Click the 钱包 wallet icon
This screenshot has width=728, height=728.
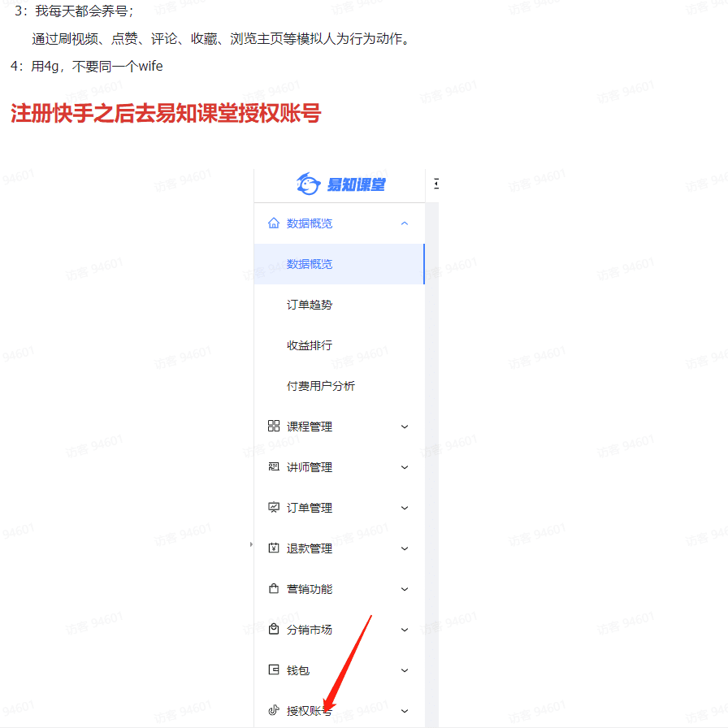(274, 670)
